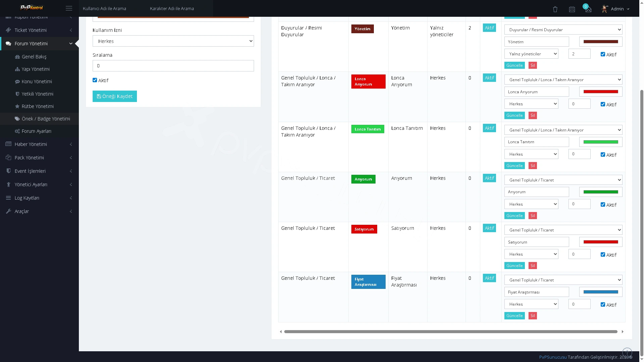This screenshot has width=644, height=362.
Task: Expand Genel Topluluk / Ticaret dropdown for Arıyorum
Action: (x=563, y=180)
